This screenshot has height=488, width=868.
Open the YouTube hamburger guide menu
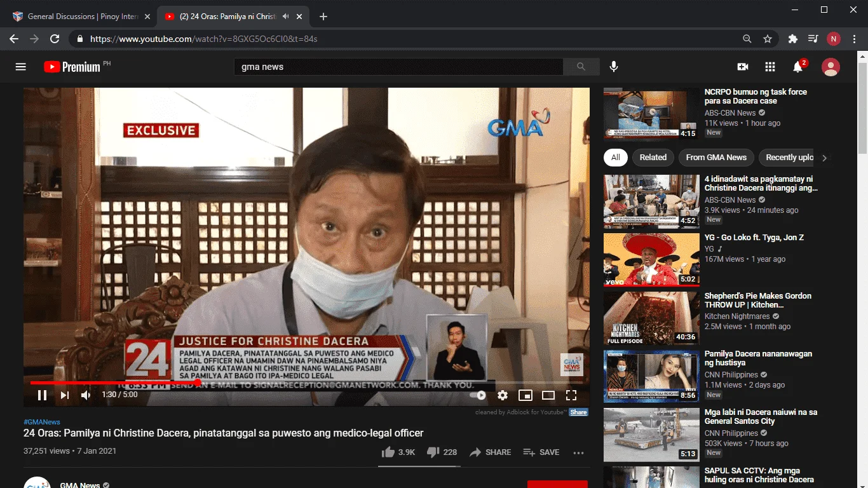pyautogui.click(x=21, y=67)
